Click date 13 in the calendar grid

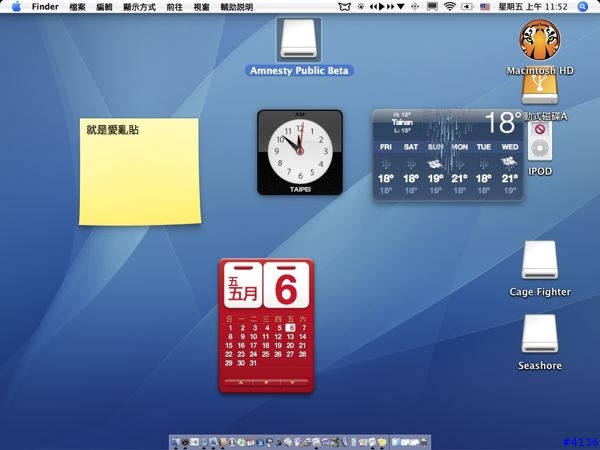coord(290,337)
